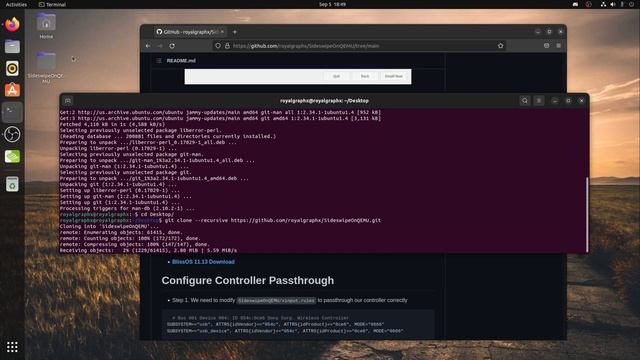640x360 pixels.
Task: Click the padlock site info icon
Action: 227,46
